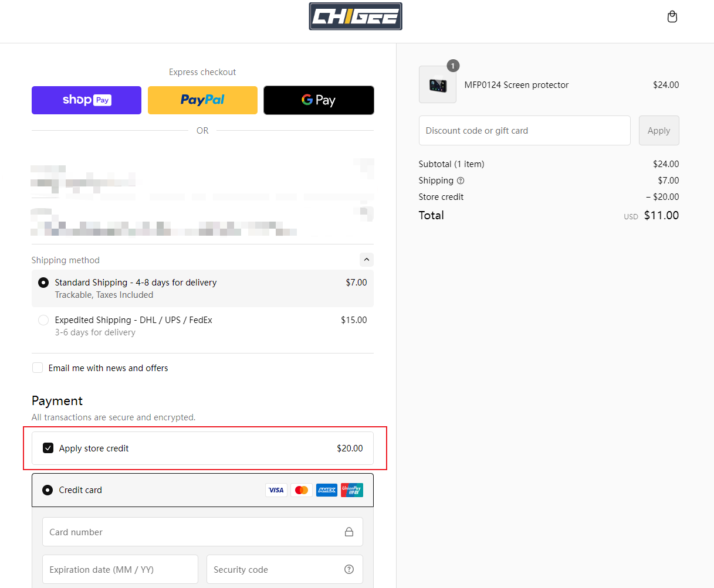Click the CHIGEE logo

tap(356, 16)
